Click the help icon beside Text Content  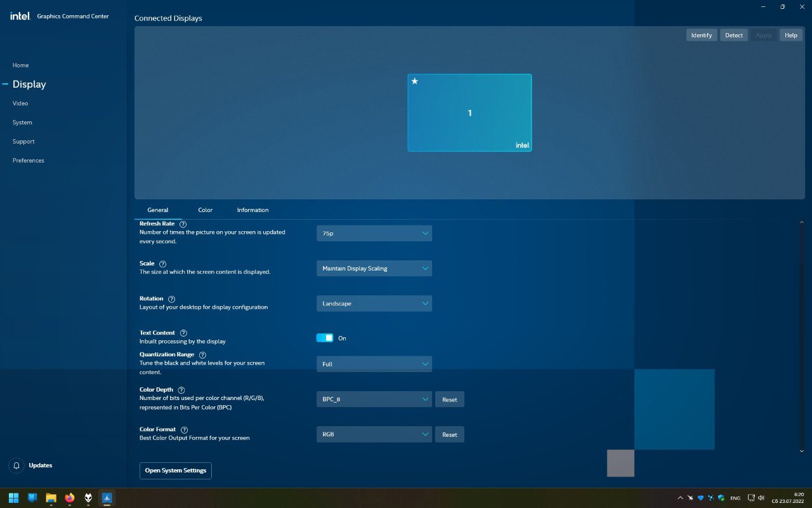183,333
